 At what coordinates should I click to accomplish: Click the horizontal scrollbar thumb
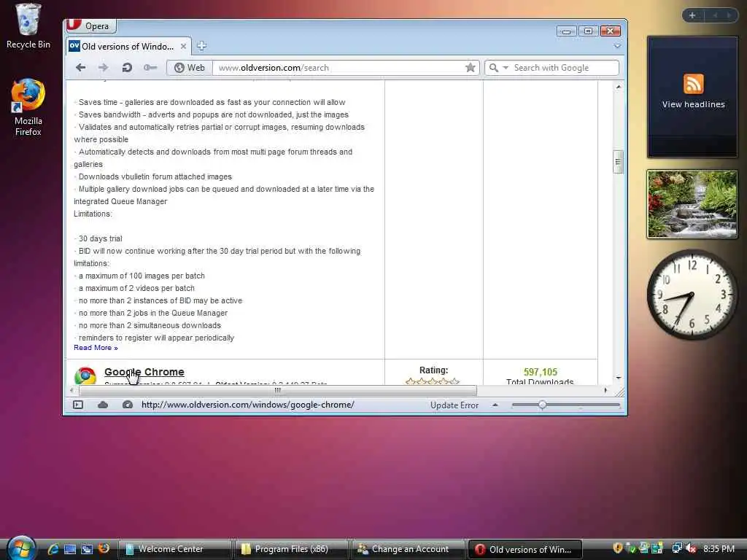pos(278,391)
